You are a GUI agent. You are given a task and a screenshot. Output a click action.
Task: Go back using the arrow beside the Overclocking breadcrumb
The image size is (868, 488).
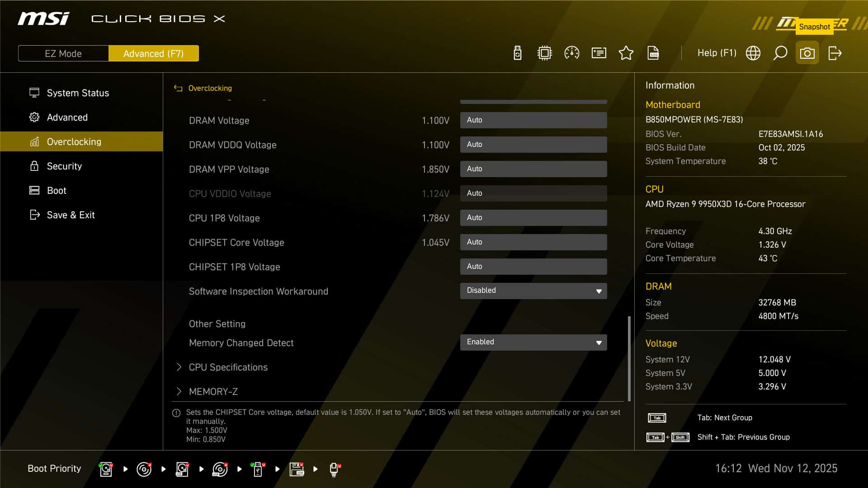pos(178,89)
